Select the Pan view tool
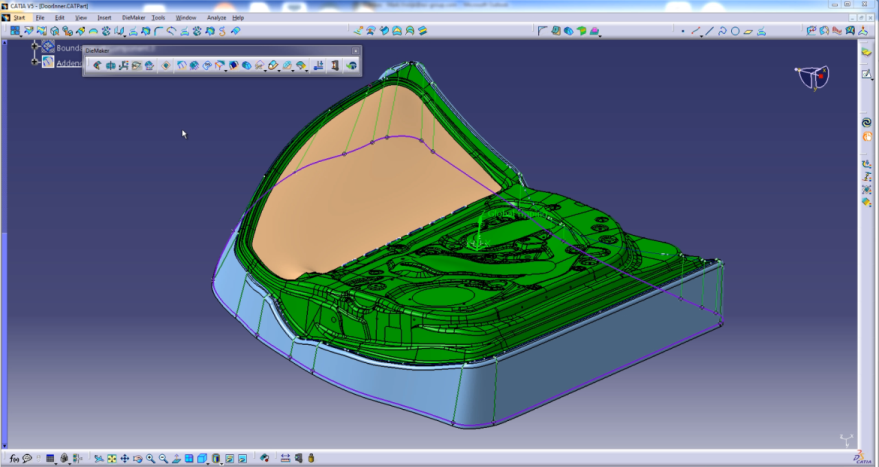879x467 pixels. 124,458
